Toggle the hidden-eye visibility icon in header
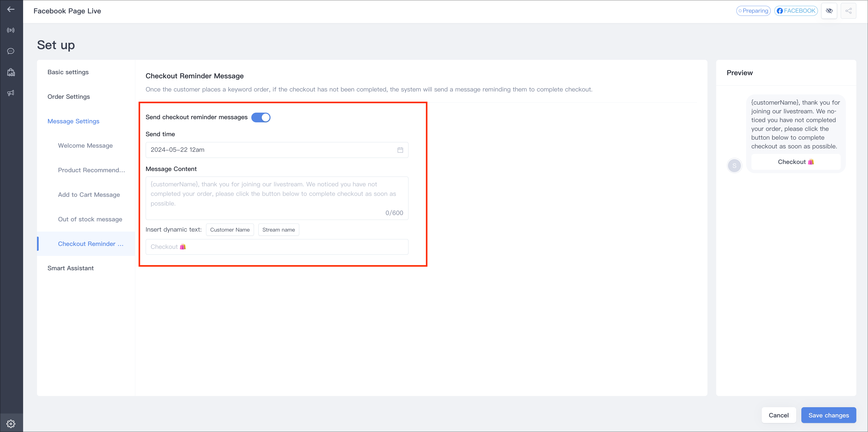868x432 pixels. tap(829, 11)
